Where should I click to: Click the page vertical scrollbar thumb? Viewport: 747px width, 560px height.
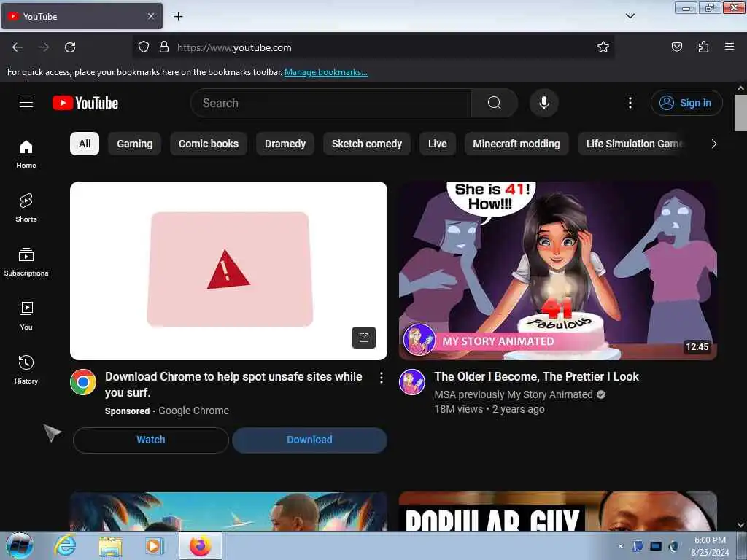pyautogui.click(x=740, y=113)
